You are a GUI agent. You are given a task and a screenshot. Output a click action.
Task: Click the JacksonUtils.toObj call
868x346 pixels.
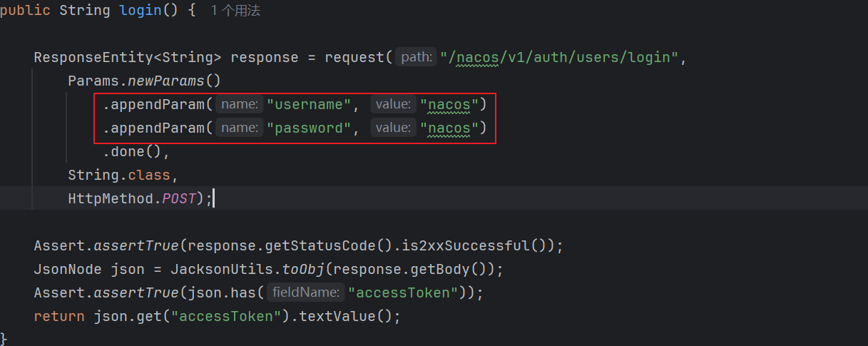(247, 269)
